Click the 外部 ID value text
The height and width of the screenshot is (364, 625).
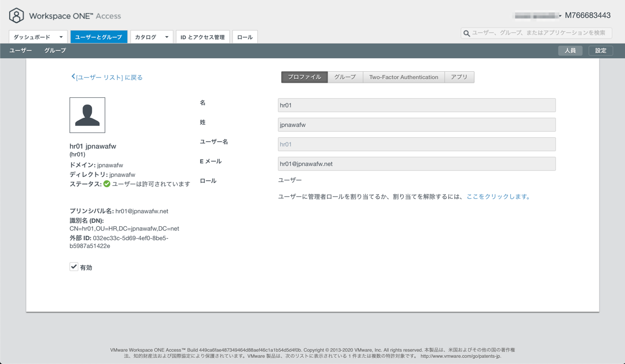[x=119, y=242]
